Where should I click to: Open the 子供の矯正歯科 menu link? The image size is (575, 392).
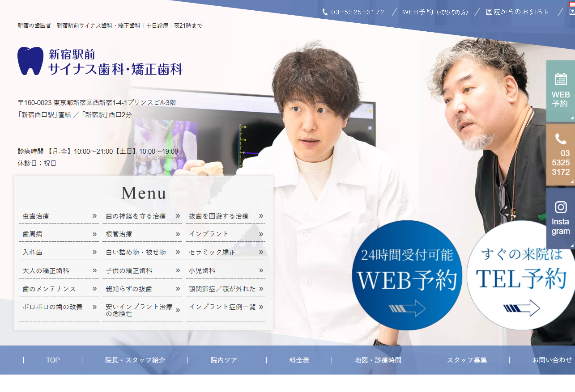point(129,271)
